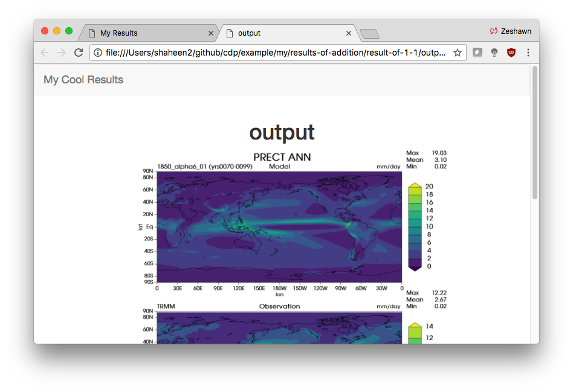573x392 pixels.
Task: Bookmark the page with the star icon
Action: [458, 53]
